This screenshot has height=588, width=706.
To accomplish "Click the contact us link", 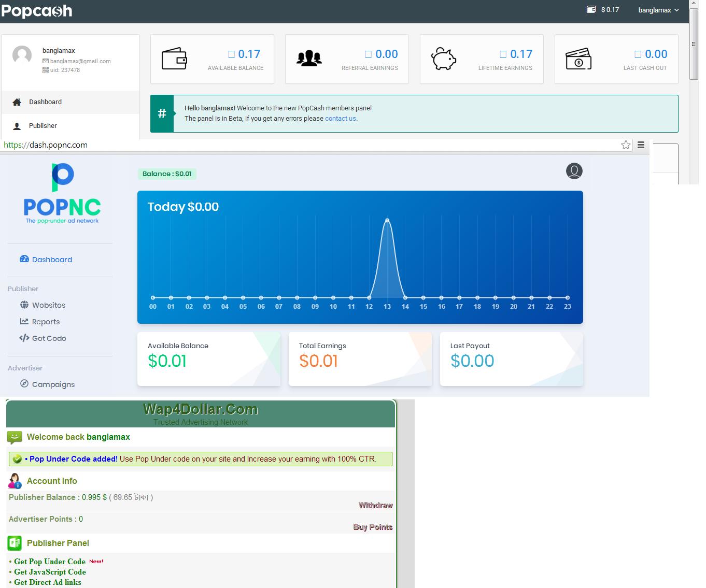I will pos(340,119).
